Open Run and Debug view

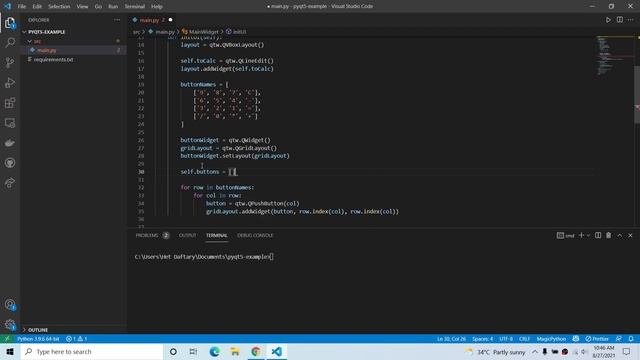point(10,83)
